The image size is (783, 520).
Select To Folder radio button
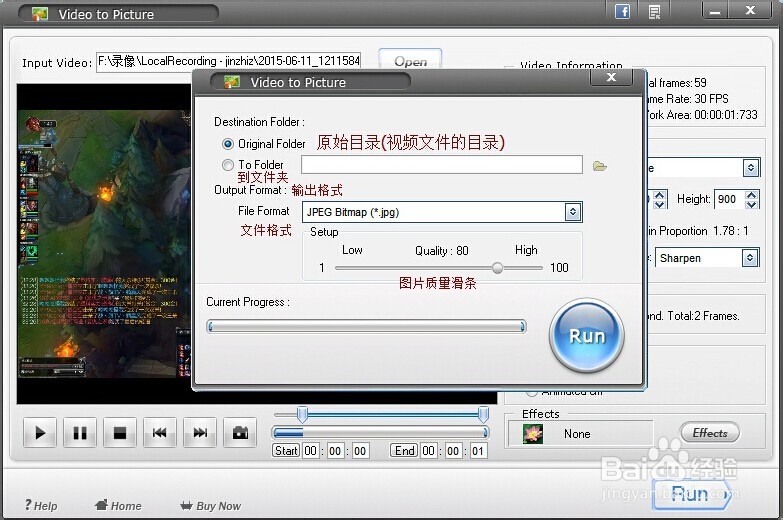pos(228,165)
